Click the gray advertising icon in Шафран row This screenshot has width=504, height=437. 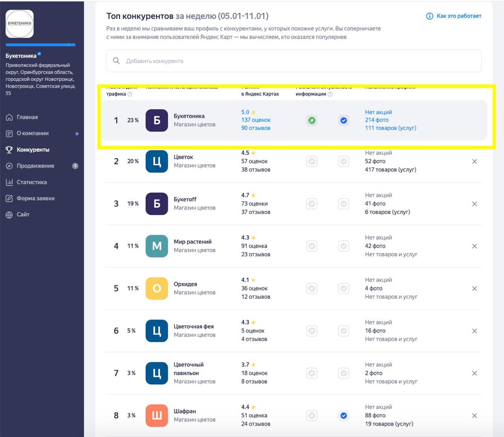pos(312,416)
